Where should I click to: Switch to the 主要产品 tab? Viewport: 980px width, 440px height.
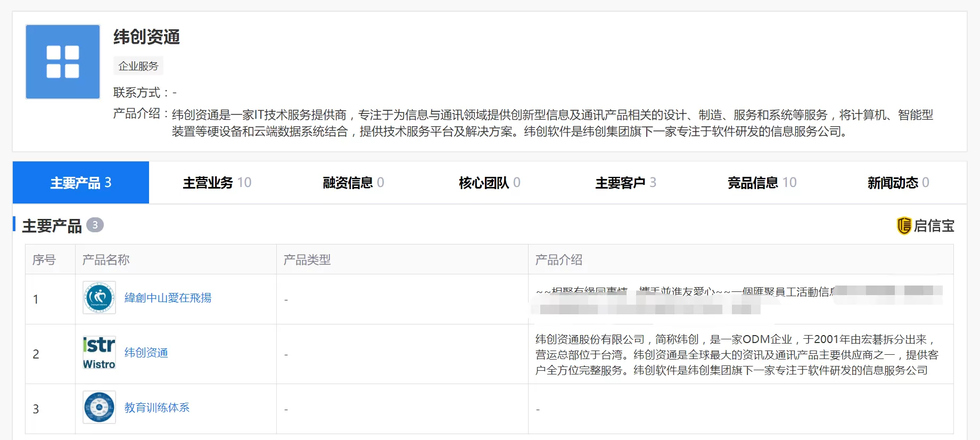[81, 183]
